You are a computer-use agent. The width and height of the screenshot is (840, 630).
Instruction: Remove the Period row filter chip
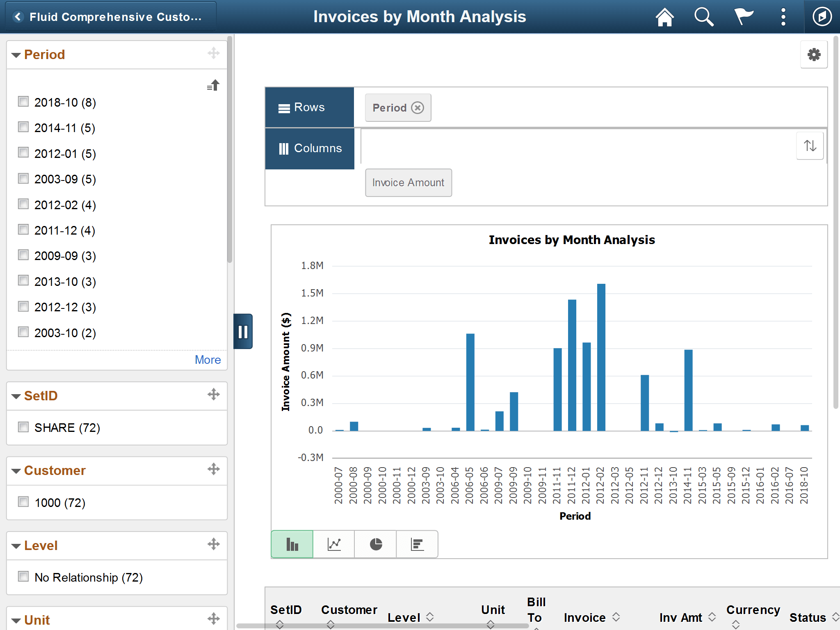click(418, 107)
